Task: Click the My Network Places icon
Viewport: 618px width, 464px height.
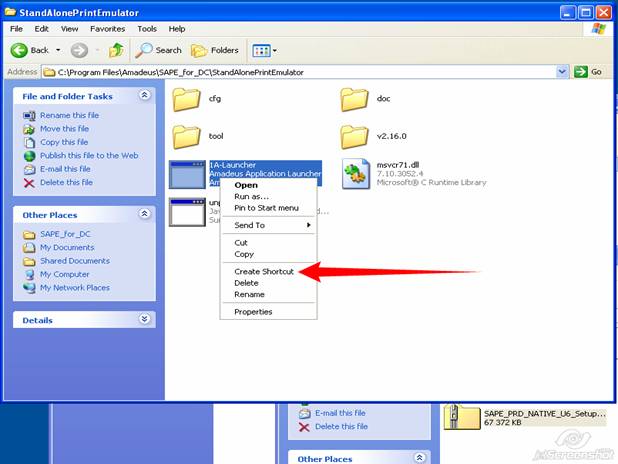Action: [29, 288]
